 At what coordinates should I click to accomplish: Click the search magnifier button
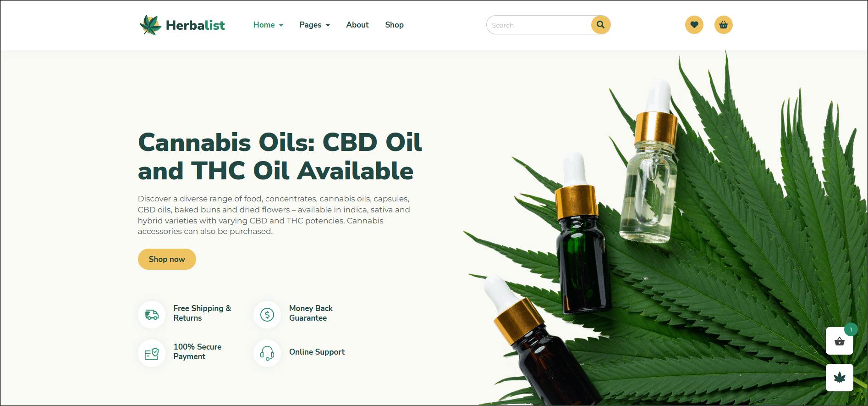(600, 25)
